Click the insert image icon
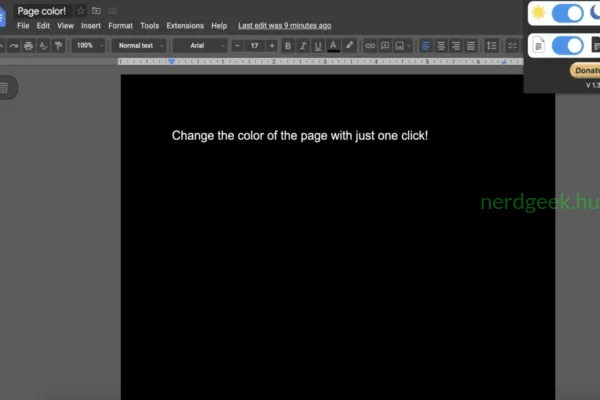The image size is (600, 400). (399, 46)
